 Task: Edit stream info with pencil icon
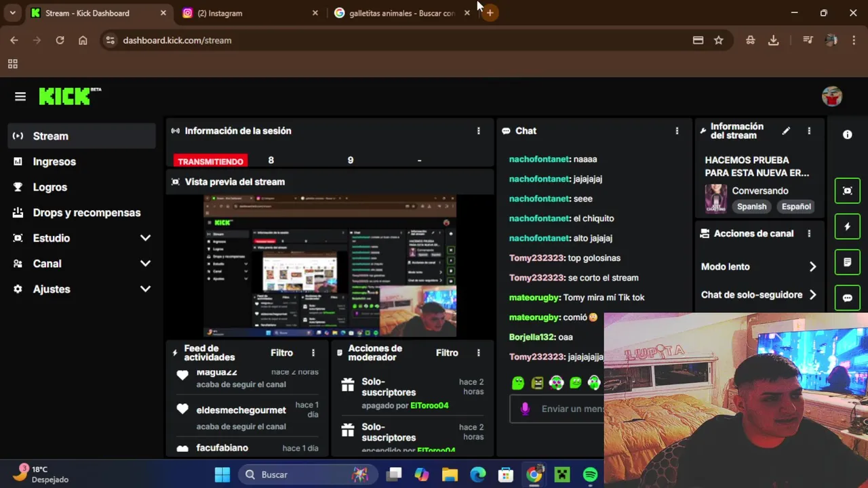click(786, 131)
